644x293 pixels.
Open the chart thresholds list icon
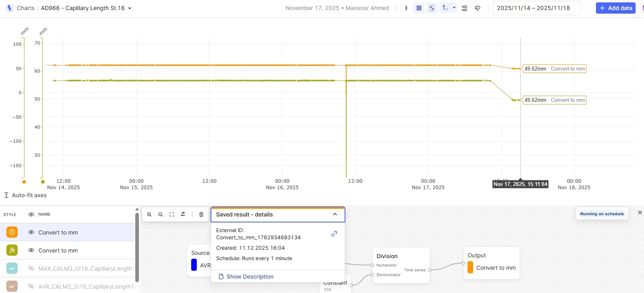[x=465, y=8]
